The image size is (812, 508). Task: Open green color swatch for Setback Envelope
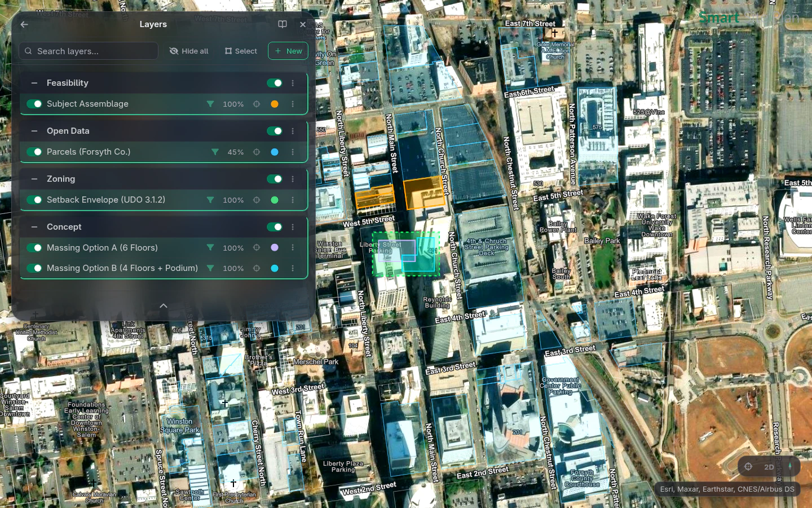275,200
